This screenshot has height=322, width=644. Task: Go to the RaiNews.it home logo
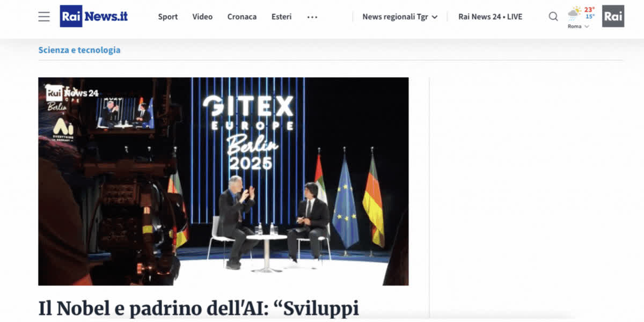[x=94, y=16]
